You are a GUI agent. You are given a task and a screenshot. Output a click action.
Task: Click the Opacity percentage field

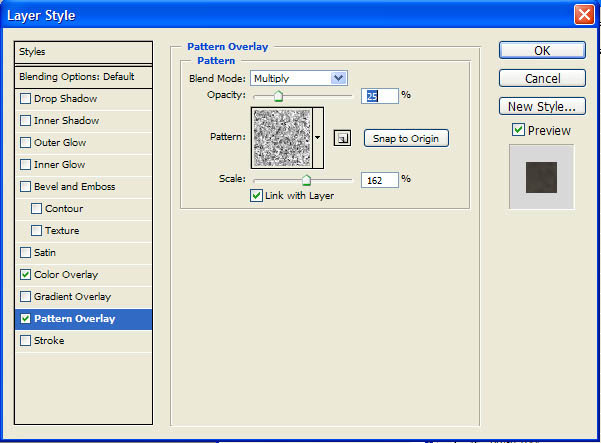380,96
